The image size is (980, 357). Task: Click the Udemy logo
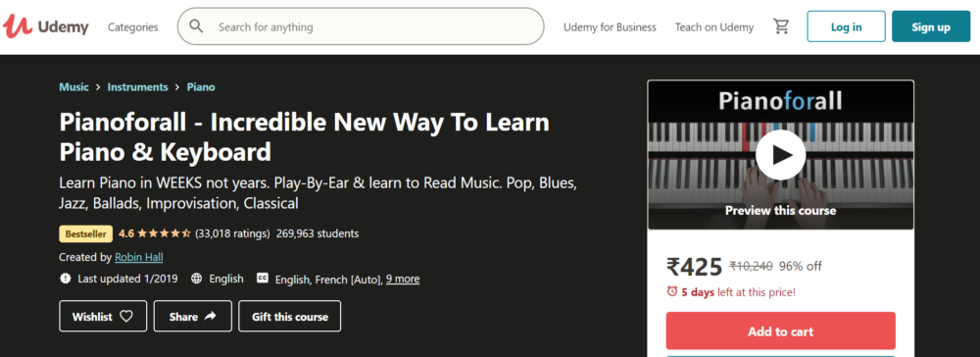[46, 26]
